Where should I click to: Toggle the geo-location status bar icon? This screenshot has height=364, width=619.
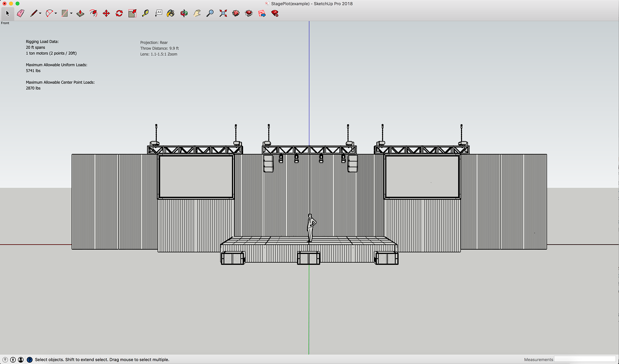coord(5,359)
